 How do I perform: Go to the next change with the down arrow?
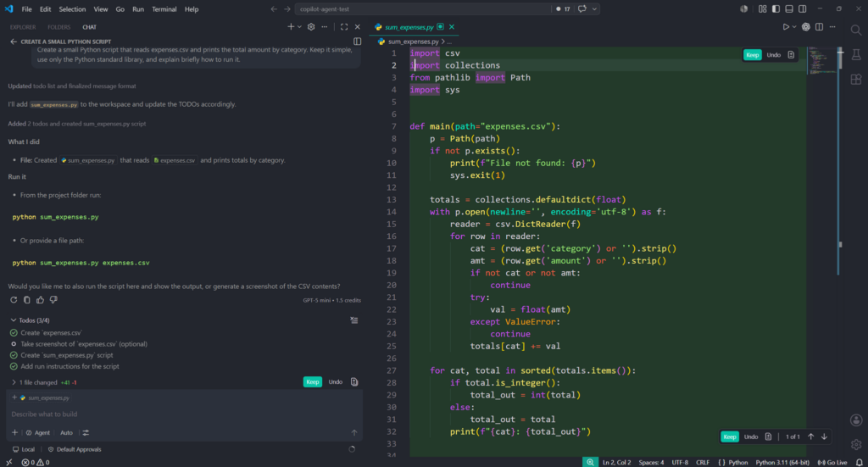pyautogui.click(x=824, y=436)
